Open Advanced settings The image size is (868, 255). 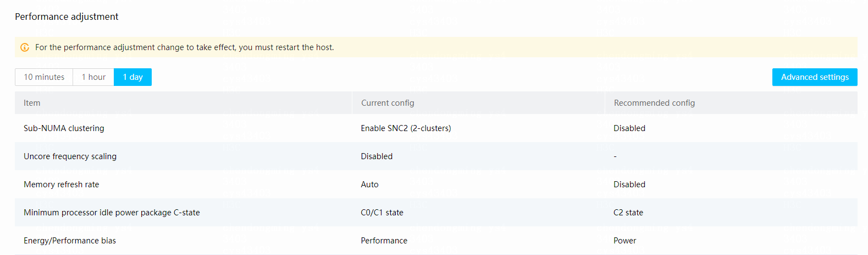(x=815, y=77)
